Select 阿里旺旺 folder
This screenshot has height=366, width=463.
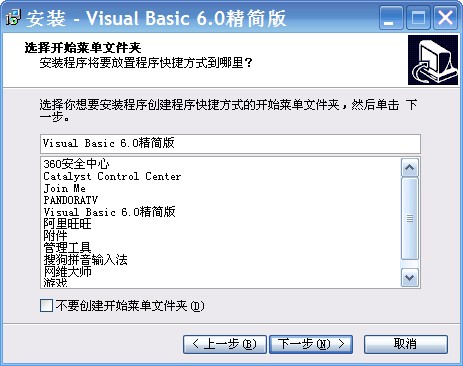[67, 224]
